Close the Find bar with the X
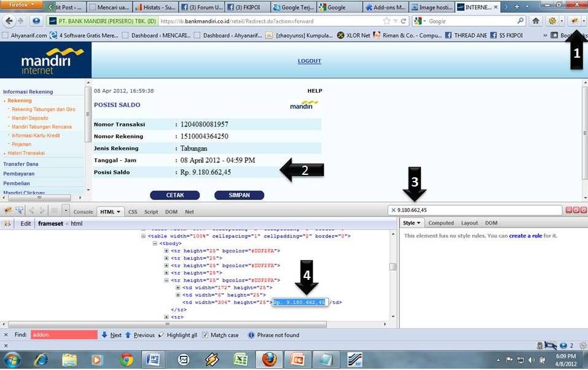 tap(6, 335)
